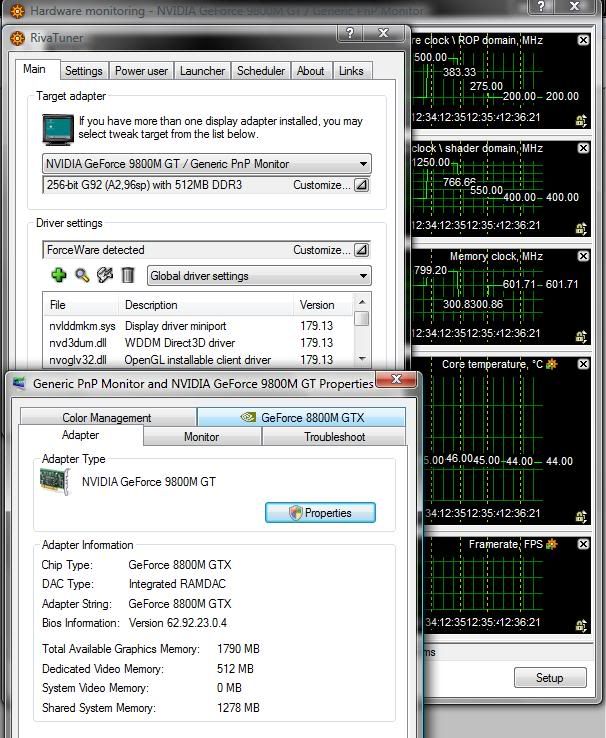This screenshot has height=738, width=606.
Task: Click scroll-down arrow of the driver file list
Action: coord(361,359)
